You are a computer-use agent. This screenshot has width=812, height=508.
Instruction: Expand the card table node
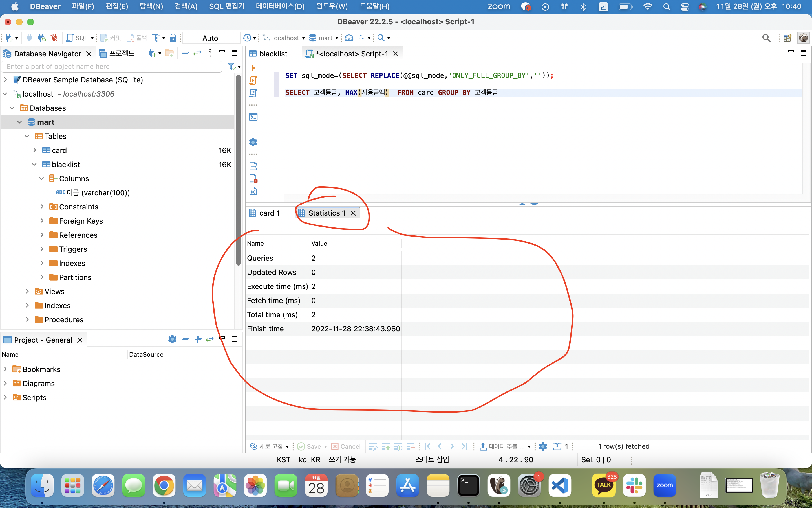tap(34, 150)
